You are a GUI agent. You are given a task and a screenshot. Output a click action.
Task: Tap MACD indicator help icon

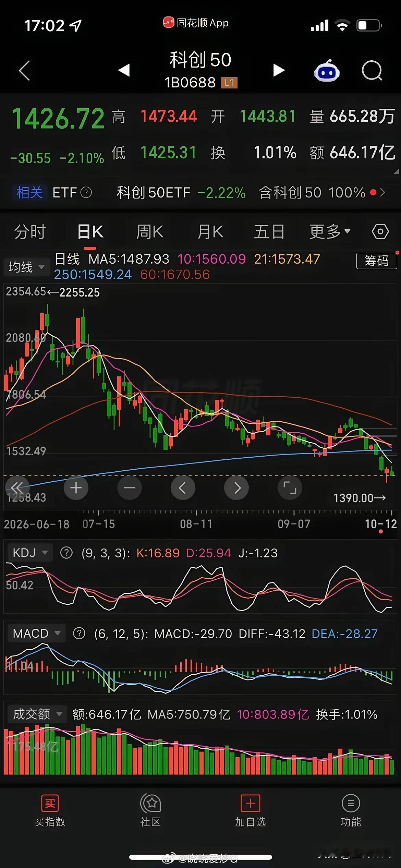pos(79,633)
